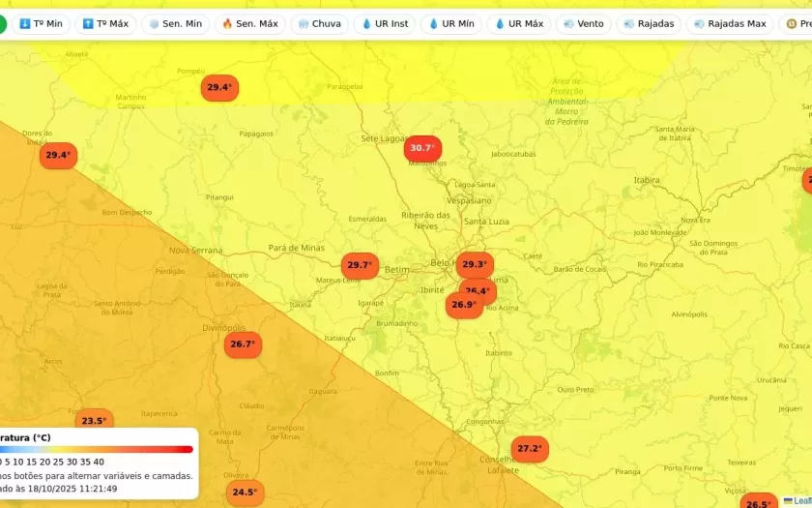This screenshot has height=508, width=812.
Task: Show the Rajadas Max layer
Action: coord(729,23)
